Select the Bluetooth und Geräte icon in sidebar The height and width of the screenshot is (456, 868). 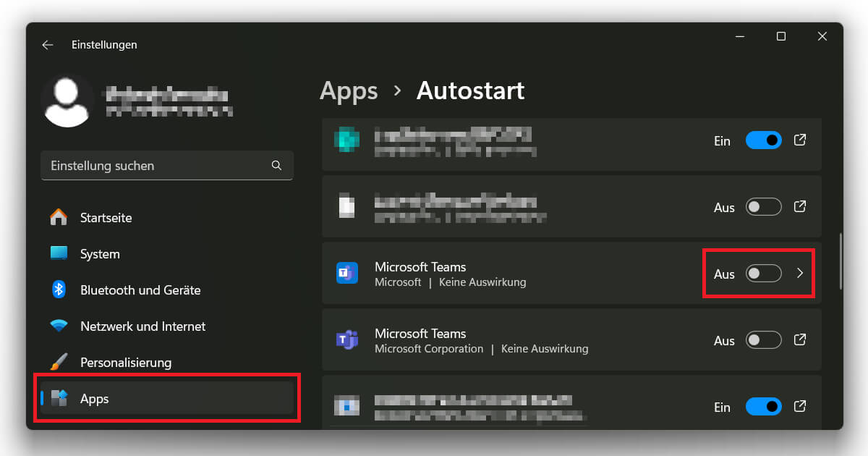tap(58, 290)
